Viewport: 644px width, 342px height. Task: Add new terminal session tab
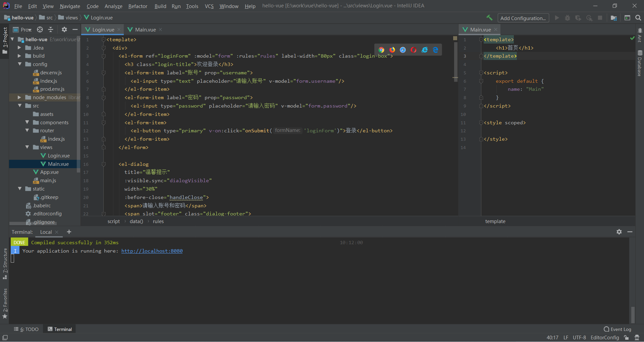[69, 232]
